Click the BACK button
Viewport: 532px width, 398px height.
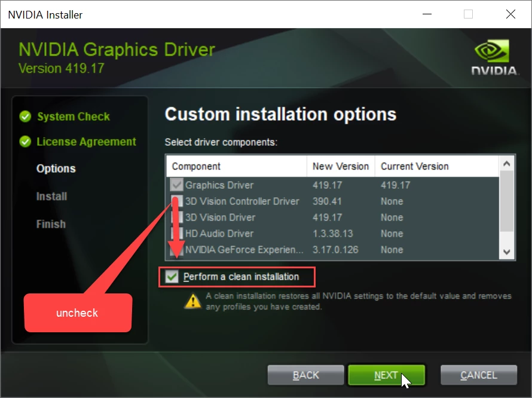click(305, 375)
